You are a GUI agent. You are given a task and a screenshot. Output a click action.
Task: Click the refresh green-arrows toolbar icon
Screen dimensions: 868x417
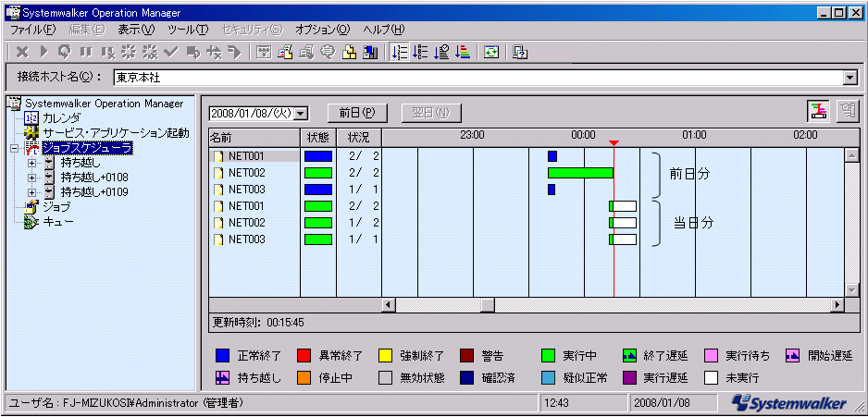pos(491,52)
